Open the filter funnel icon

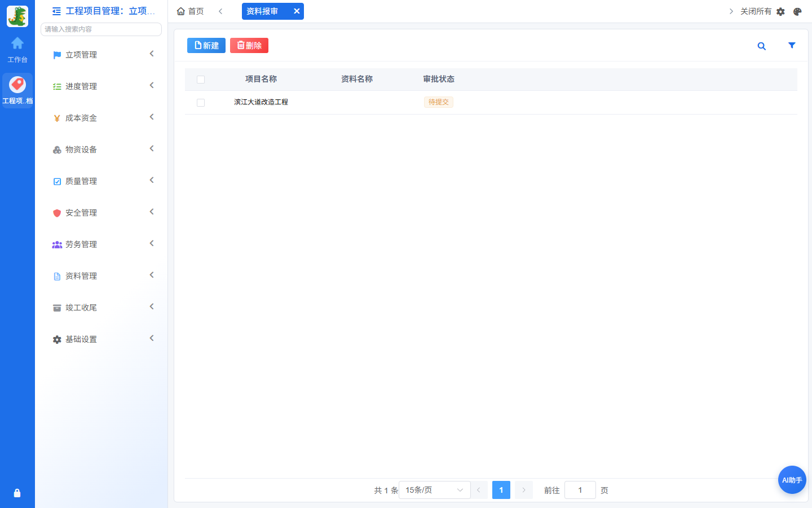(792, 46)
